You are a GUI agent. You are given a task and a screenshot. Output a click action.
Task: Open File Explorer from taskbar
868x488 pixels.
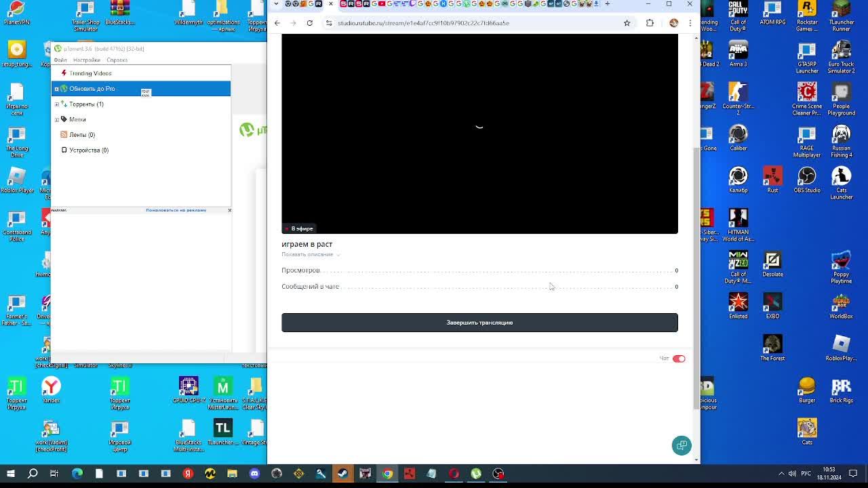[x=232, y=474]
